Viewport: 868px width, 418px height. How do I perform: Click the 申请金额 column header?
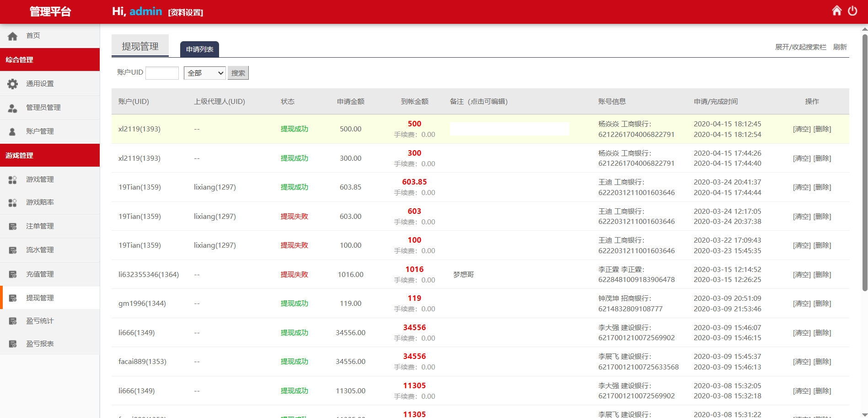351,102
